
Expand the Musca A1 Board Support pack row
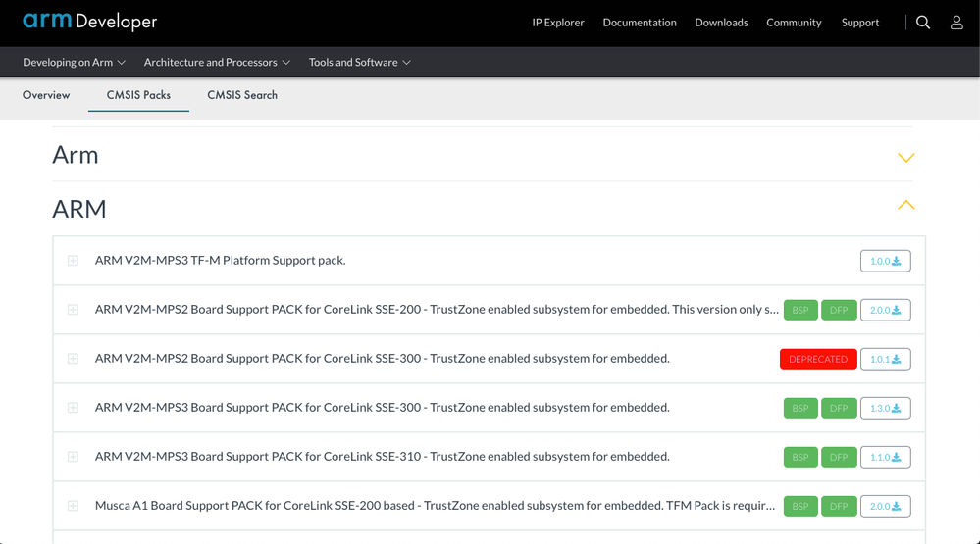[74, 506]
